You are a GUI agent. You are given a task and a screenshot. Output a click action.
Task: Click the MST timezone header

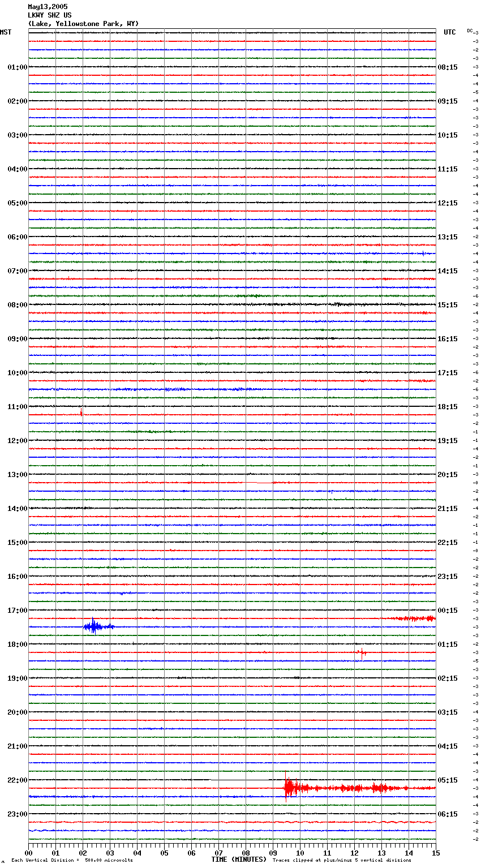(x=6, y=32)
